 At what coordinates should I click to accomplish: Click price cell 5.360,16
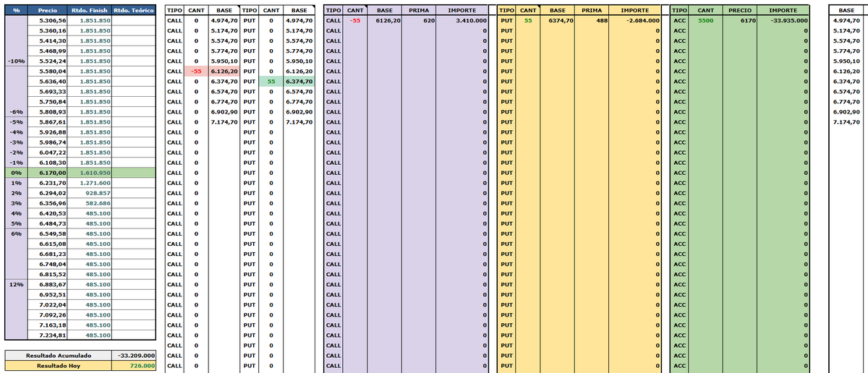pyautogui.click(x=48, y=31)
